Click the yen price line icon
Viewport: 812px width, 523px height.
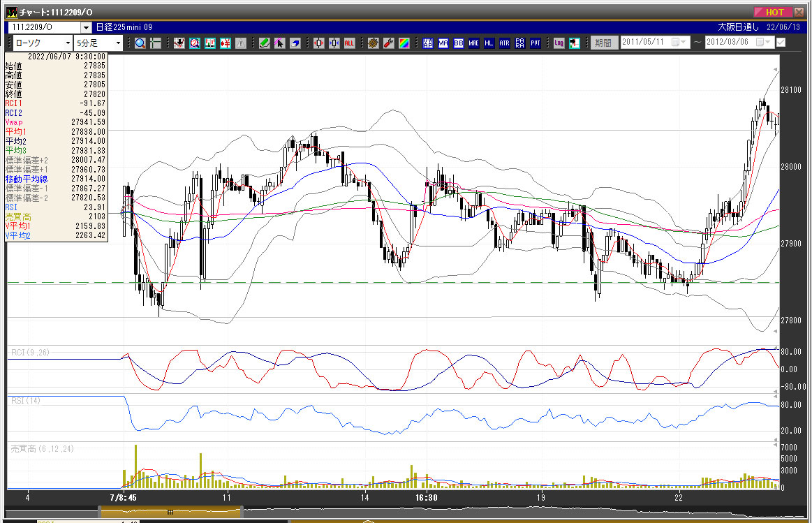226,43
